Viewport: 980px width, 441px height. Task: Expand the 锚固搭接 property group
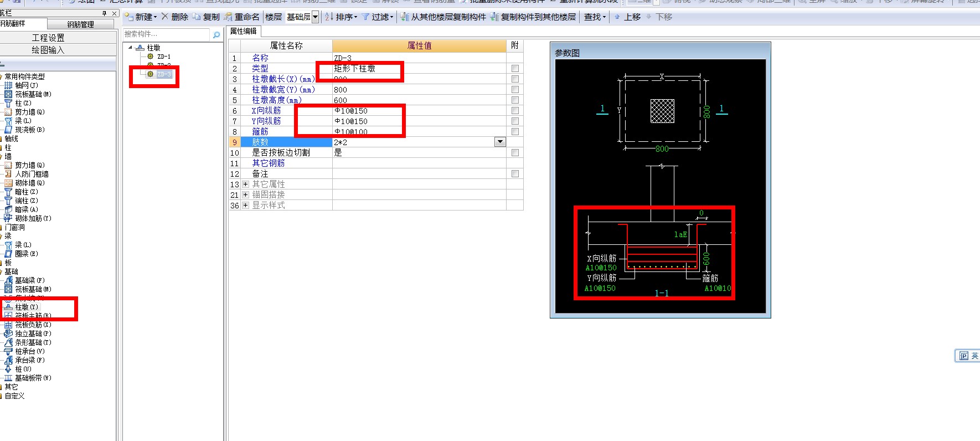(245, 194)
